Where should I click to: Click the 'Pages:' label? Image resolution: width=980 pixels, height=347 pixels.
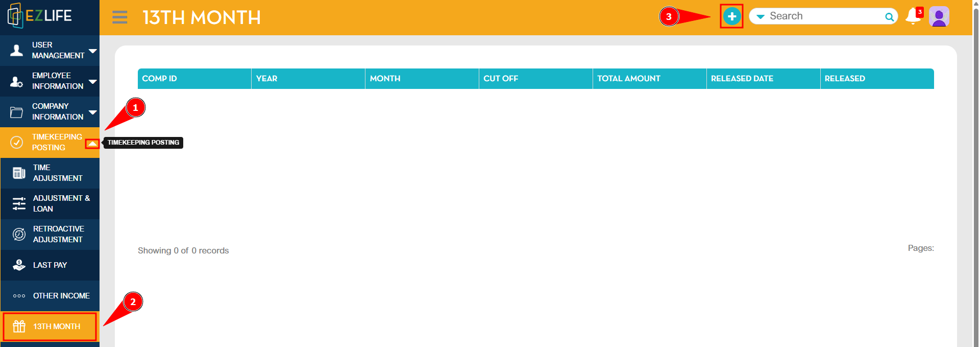(x=921, y=248)
